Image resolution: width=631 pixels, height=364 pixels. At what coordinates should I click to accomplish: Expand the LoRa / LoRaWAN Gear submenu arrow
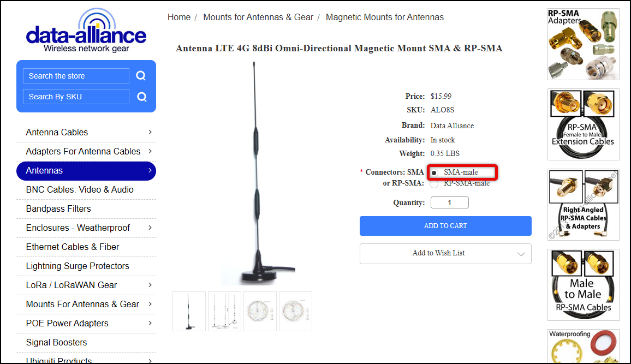pos(150,285)
